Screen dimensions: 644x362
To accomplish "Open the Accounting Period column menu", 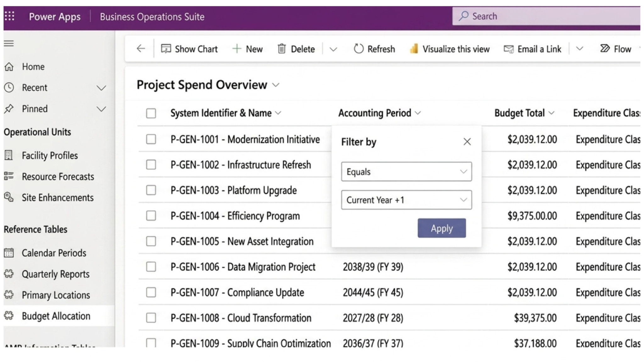I will [418, 113].
